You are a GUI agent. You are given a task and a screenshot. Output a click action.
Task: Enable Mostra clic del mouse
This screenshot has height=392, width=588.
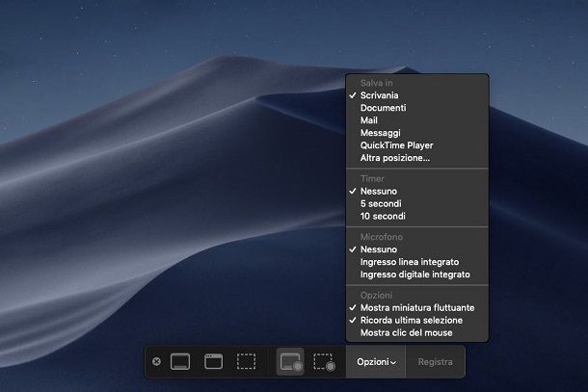417,333
